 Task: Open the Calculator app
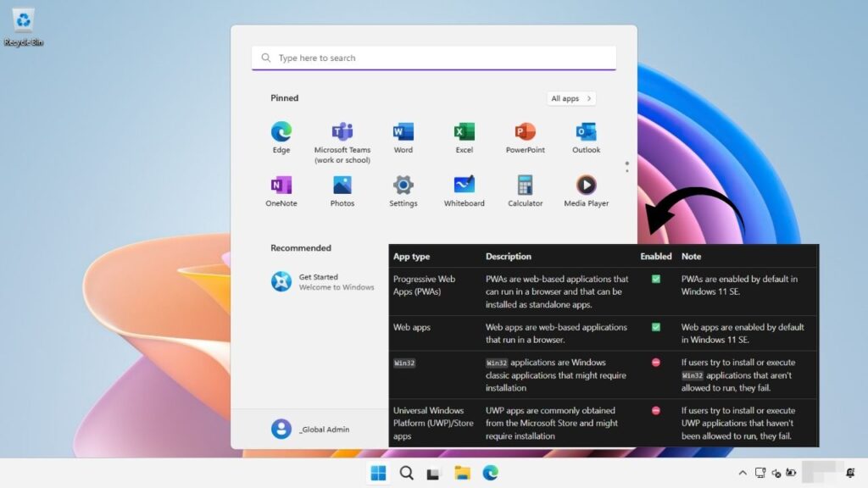[x=525, y=191]
